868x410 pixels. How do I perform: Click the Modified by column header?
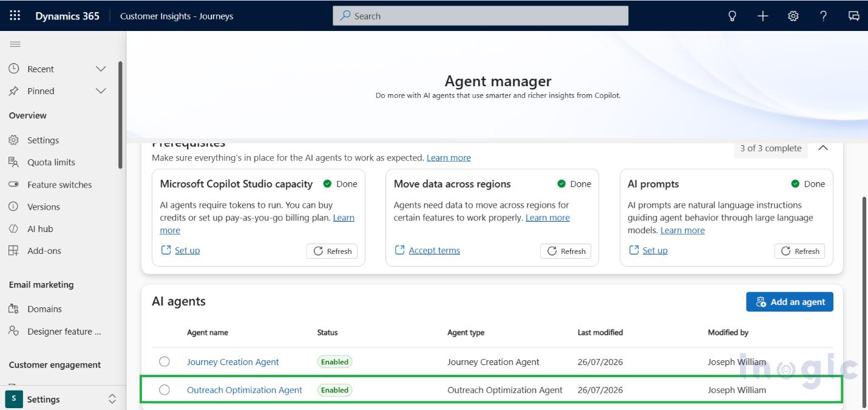[728, 332]
